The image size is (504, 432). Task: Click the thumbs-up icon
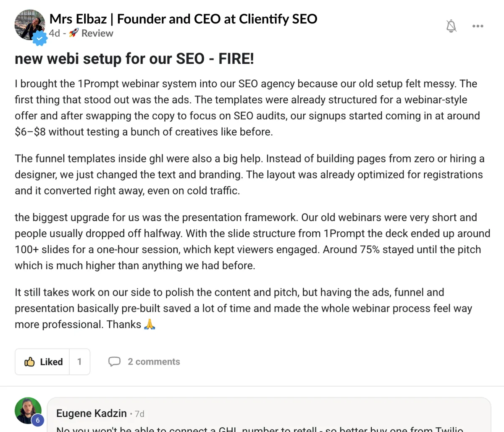[x=29, y=362]
